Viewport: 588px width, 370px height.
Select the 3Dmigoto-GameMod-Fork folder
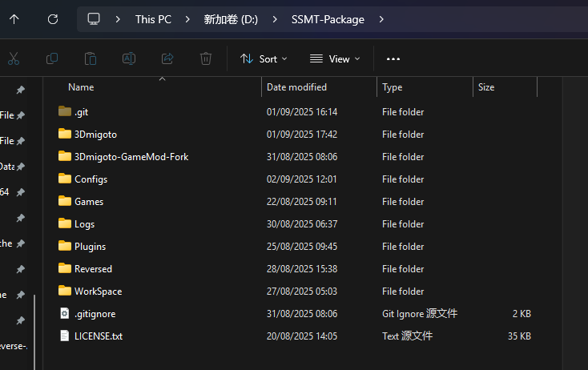click(131, 157)
